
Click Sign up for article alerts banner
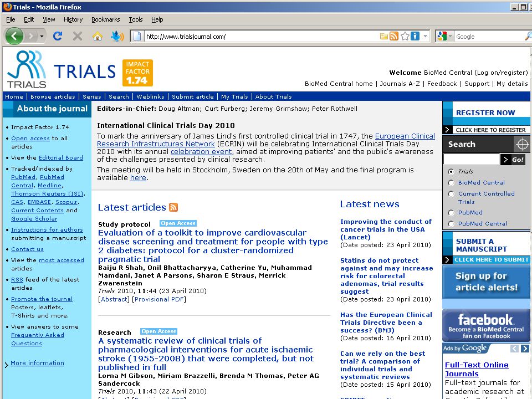pyautogui.click(x=486, y=282)
